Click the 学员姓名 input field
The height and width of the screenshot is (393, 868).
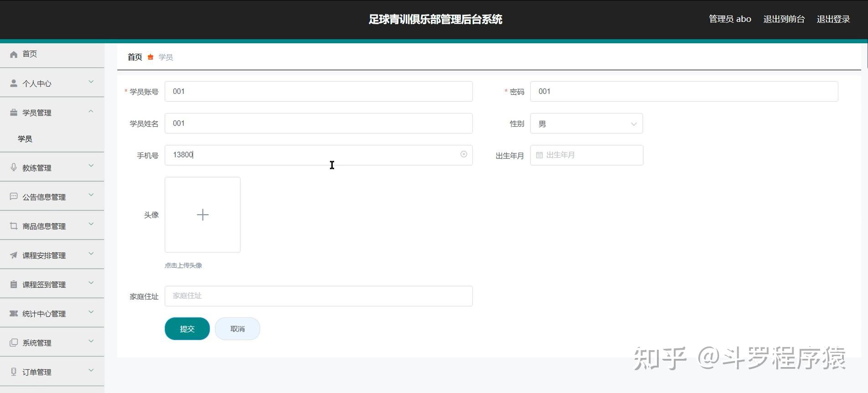(319, 123)
